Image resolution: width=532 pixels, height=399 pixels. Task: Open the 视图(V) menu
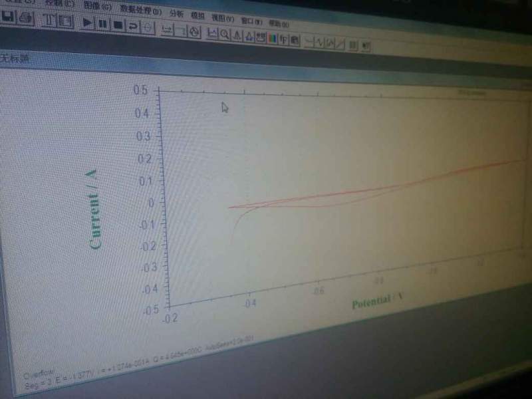click(x=223, y=18)
